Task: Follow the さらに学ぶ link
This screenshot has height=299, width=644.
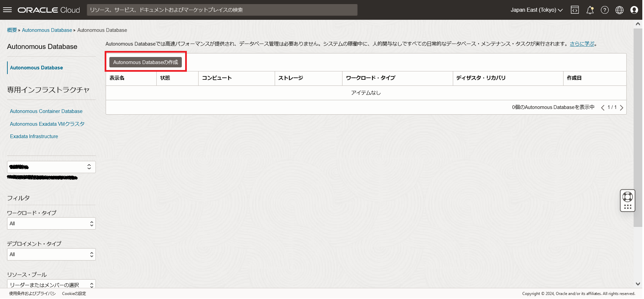Action: pyautogui.click(x=582, y=44)
